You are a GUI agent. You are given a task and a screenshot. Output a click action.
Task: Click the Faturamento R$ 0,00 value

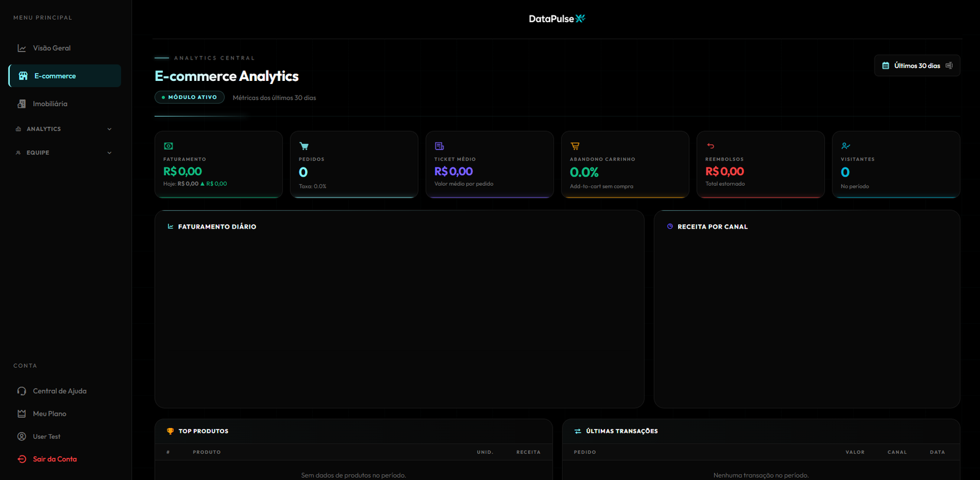[x=183, y=172]
